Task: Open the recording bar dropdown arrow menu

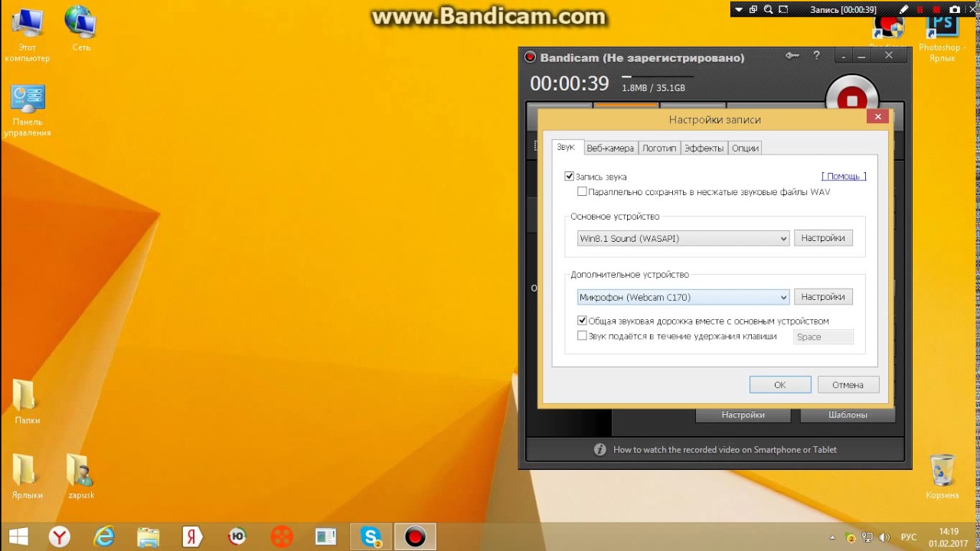Action: 738,10
